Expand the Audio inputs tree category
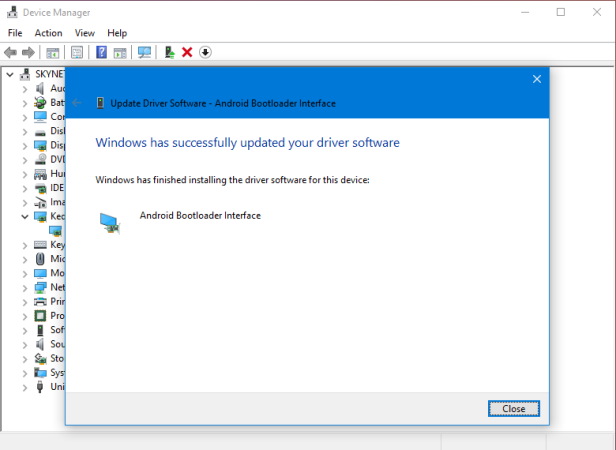The image size is (616, 450). click(x=25, y=89)
